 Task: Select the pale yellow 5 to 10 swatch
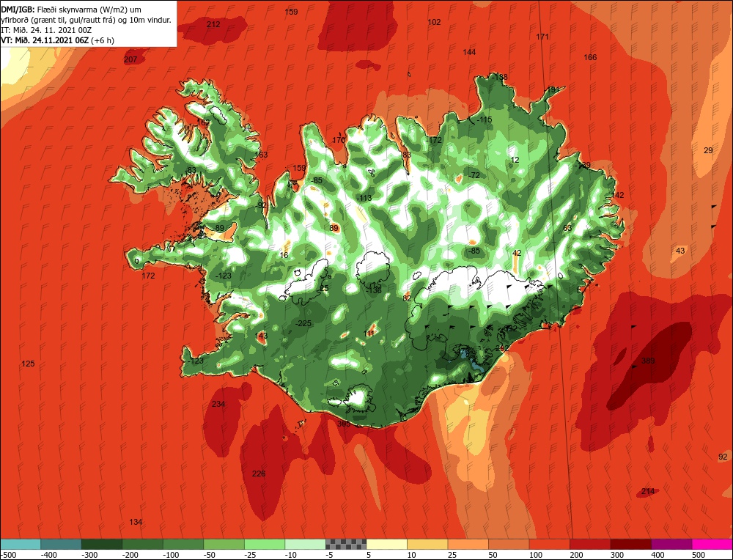386,544
